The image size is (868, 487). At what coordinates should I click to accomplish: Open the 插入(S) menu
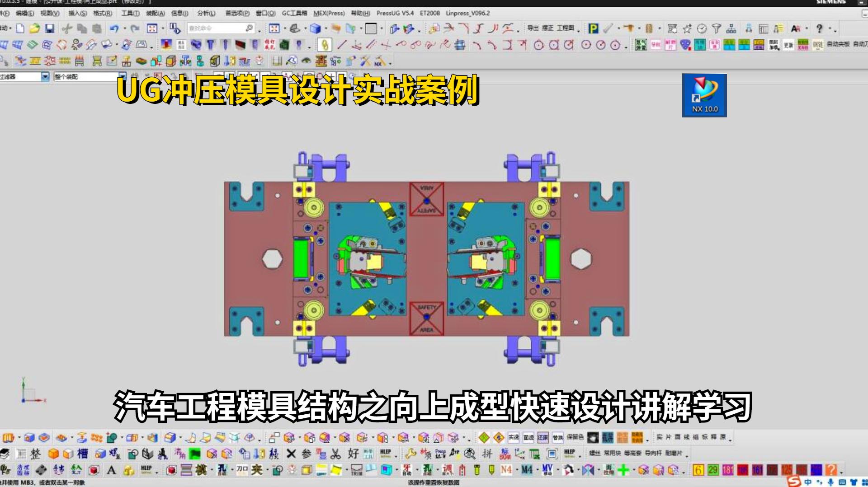click(77, 13)
